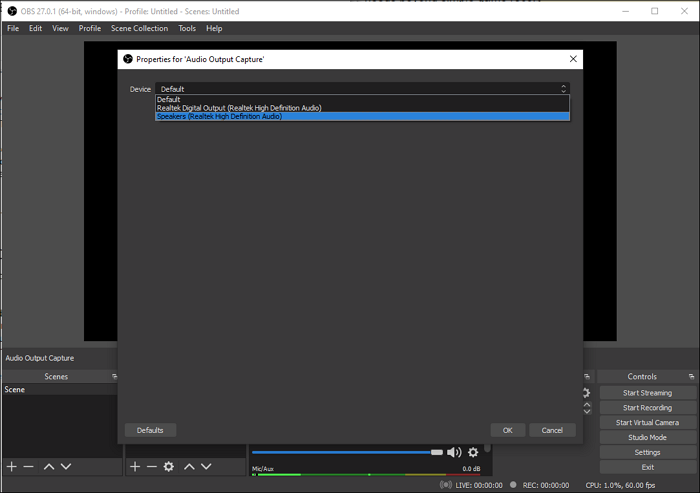Click the transition duration up arrow

click(587, 404)
